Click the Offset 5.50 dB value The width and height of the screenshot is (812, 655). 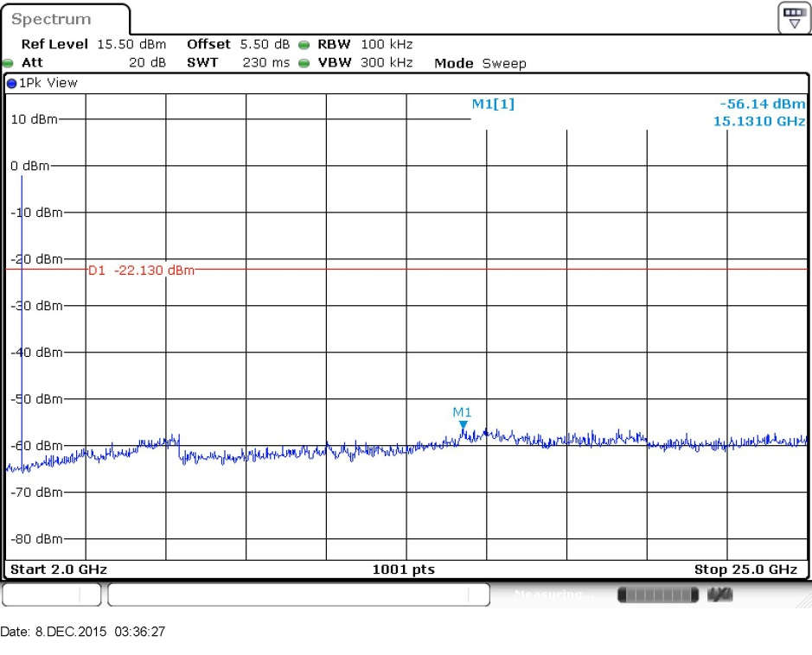(265, 44)
